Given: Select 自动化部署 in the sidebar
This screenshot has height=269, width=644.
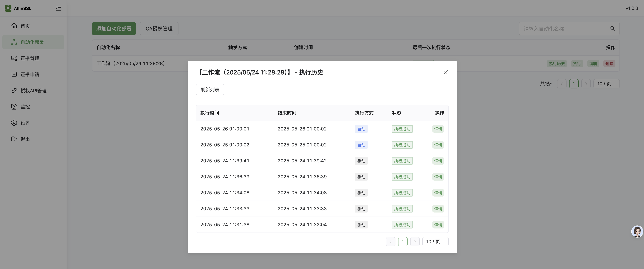Looking at the screenshot, I should pos(33,42).
